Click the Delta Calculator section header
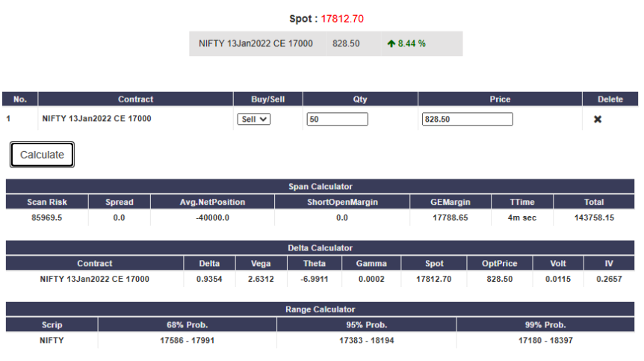 pyautogui.click(x=321, y=248)
